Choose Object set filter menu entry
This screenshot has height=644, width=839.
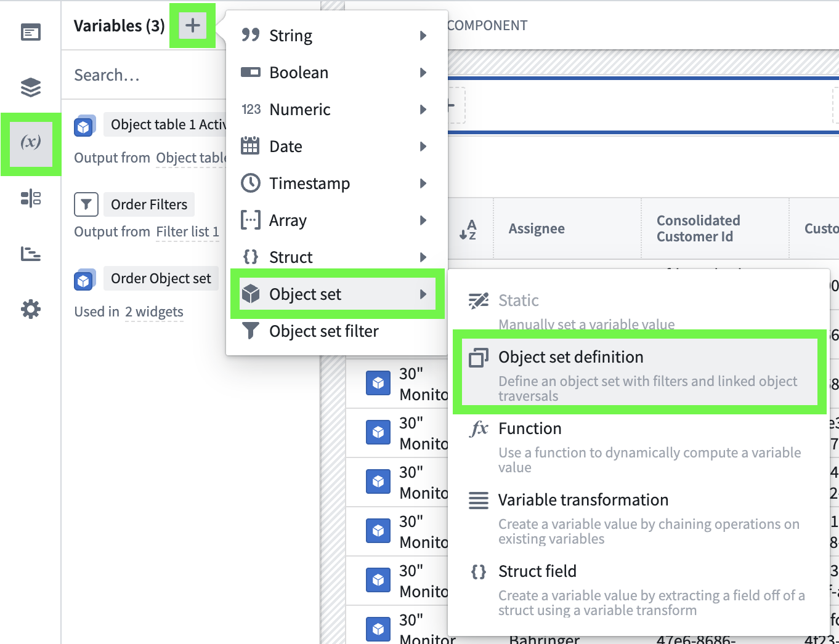click(x=324, y=331)
